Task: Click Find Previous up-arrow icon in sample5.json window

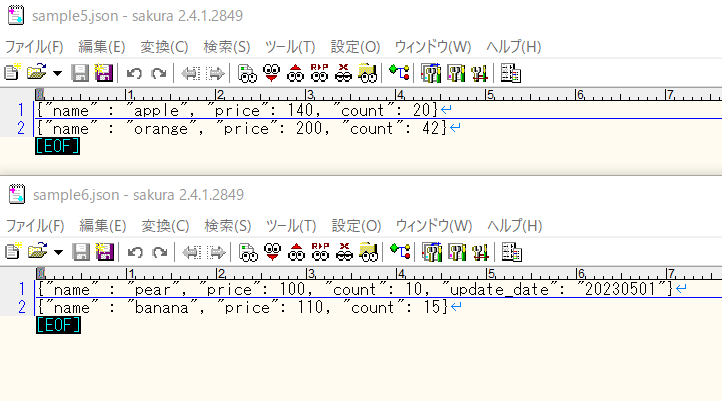Action: [x=296, y=73]
